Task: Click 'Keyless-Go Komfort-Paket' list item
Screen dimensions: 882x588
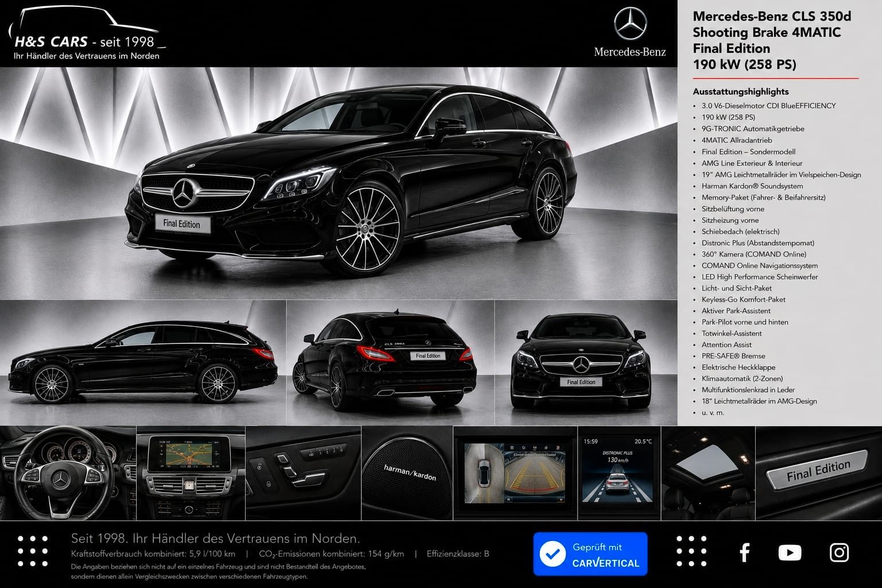Action: [743, 299]
